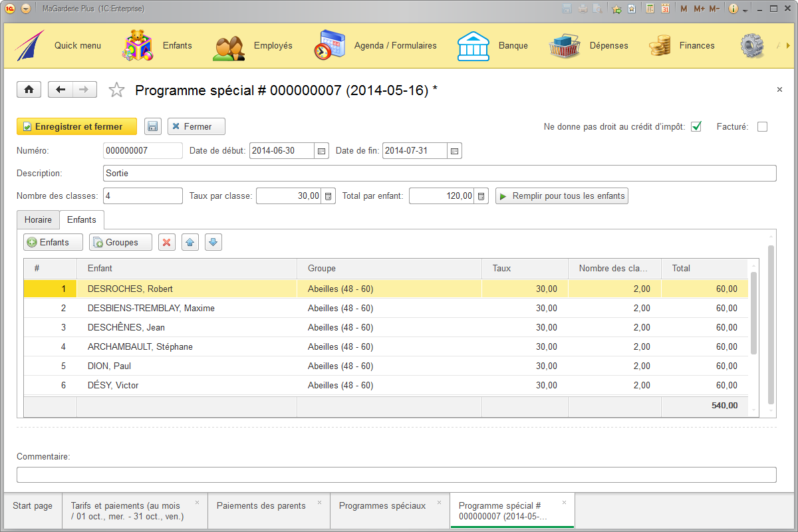Image resolution: width=798 pixels, height=532 pixels.
Task: Open the Dépenses section
Action: (608, 45)
